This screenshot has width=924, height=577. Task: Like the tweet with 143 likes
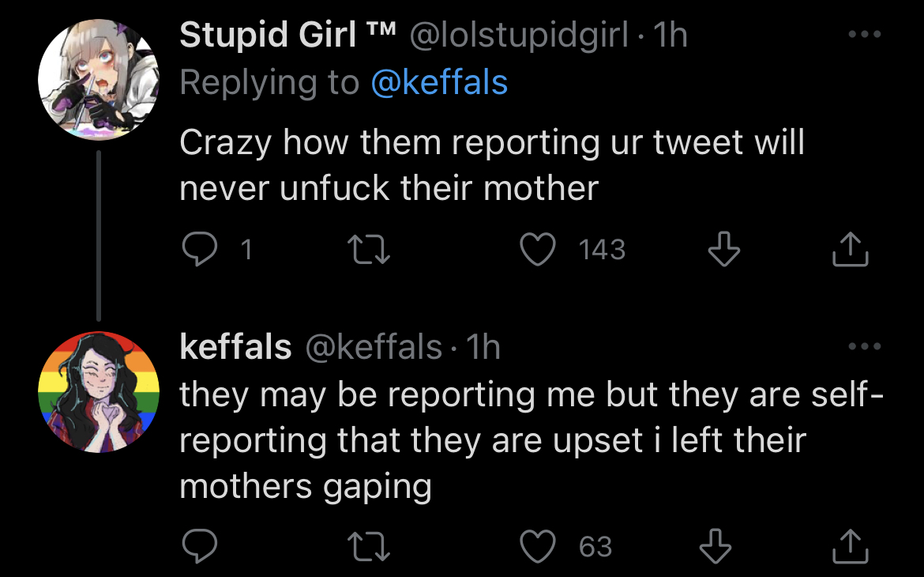pyautogui.click(x=539, y=250)
